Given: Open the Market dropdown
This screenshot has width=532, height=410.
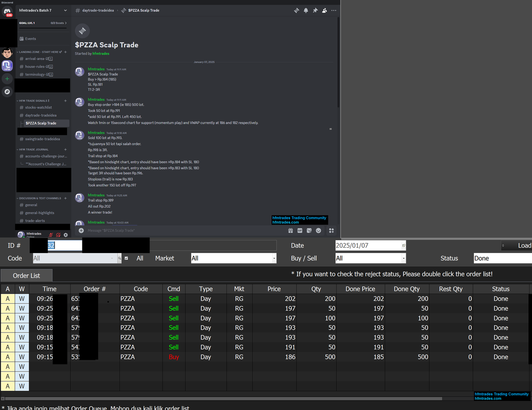Looking at the screenshot, I should tap(234, 258).
